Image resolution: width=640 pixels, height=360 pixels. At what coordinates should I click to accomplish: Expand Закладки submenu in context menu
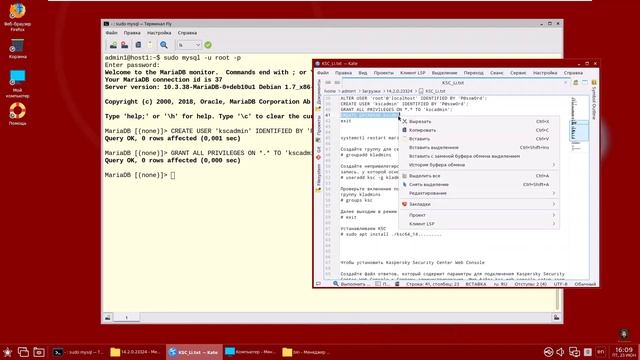[x=479, y=204]
